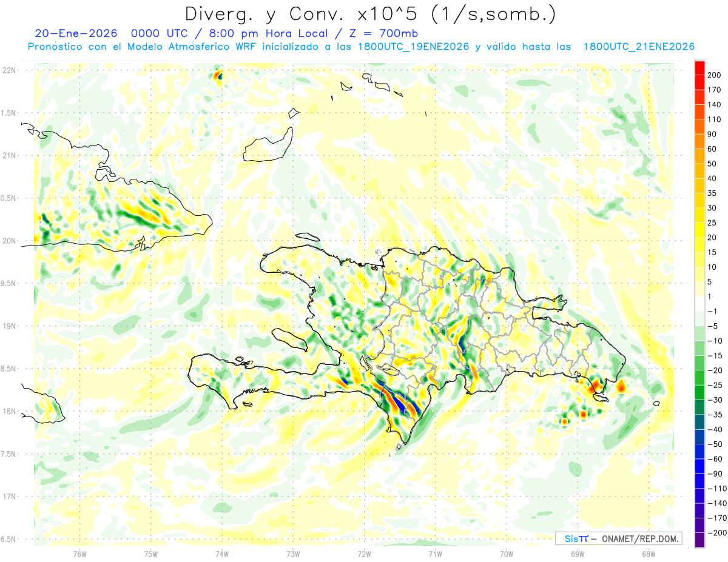Select the 'Z = 700mb' level label
728x562 pixels.
tap(383, 33)
